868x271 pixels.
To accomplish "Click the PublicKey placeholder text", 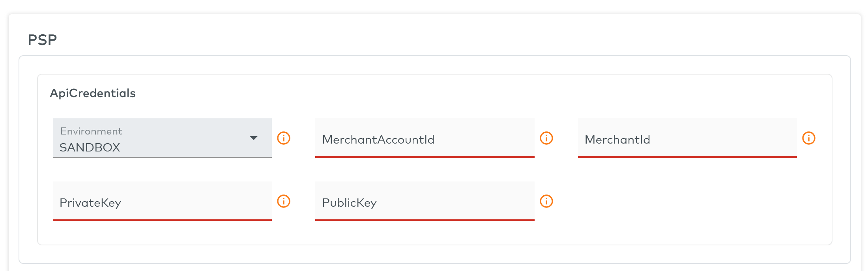I will [349, 203].
